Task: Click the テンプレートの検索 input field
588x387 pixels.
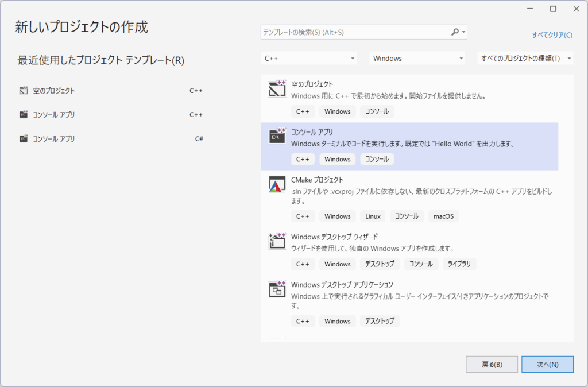Action: (355, 32)
